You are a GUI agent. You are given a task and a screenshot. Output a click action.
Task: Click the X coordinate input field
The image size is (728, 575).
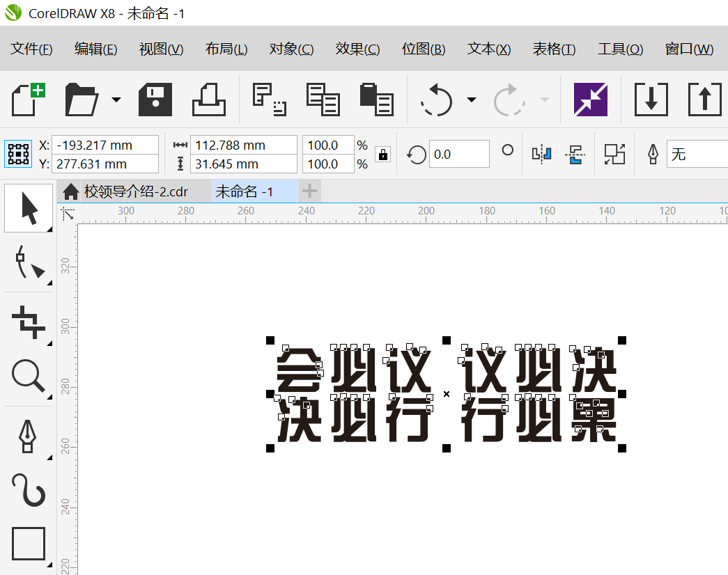point(104,145)
